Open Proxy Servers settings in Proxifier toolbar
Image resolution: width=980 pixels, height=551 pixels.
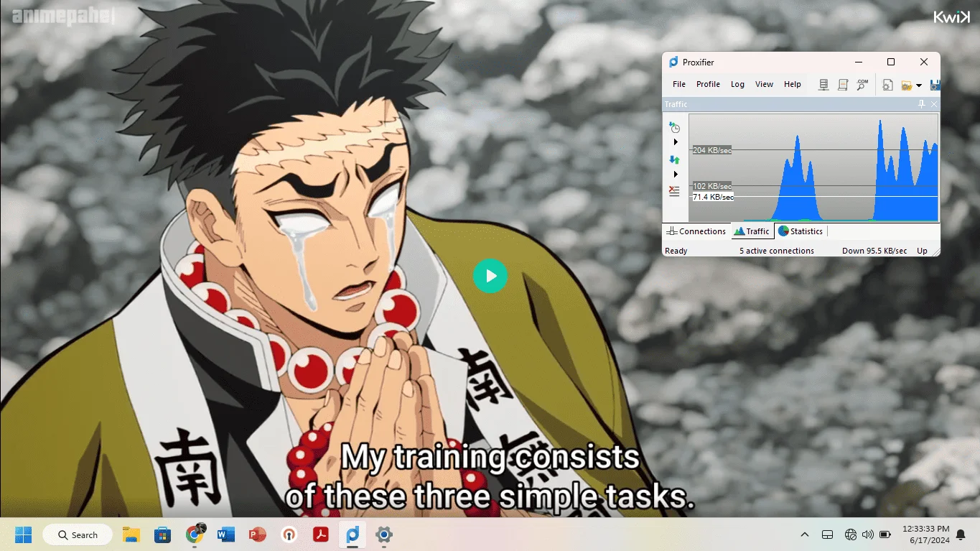[x=823, y=85]
